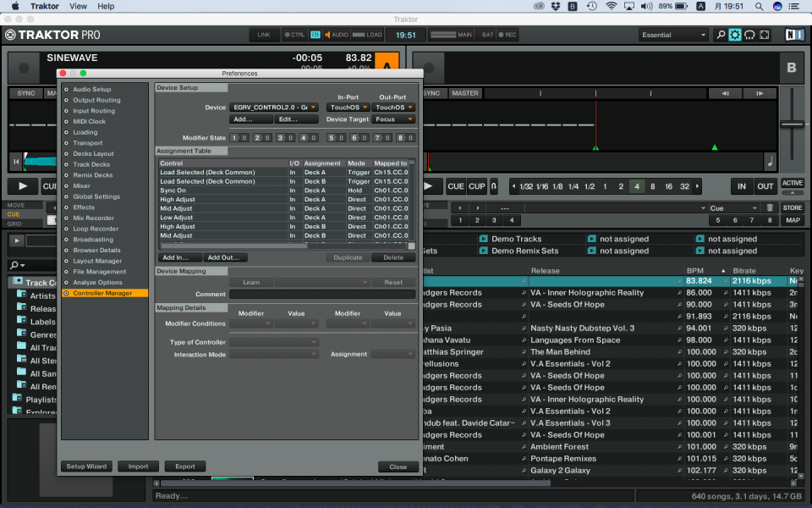Click the Preferences gear icon in header

tap(735, 35)
